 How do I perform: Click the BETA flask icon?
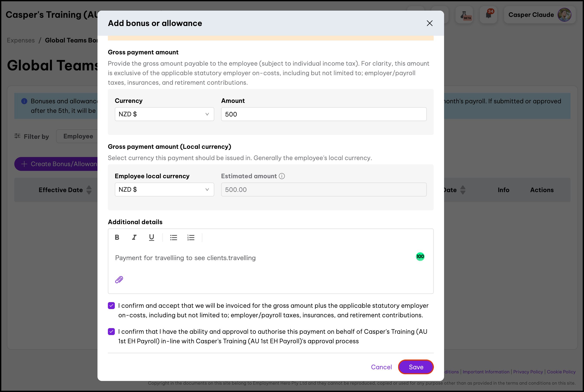pos(464,15)
